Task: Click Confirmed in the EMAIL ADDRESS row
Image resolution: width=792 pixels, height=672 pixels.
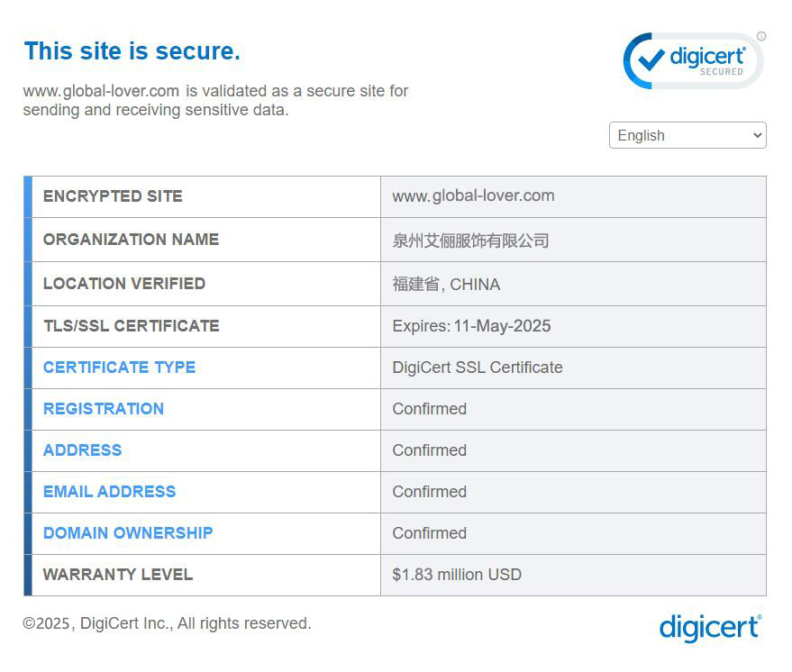Action: tap(429, 491)
